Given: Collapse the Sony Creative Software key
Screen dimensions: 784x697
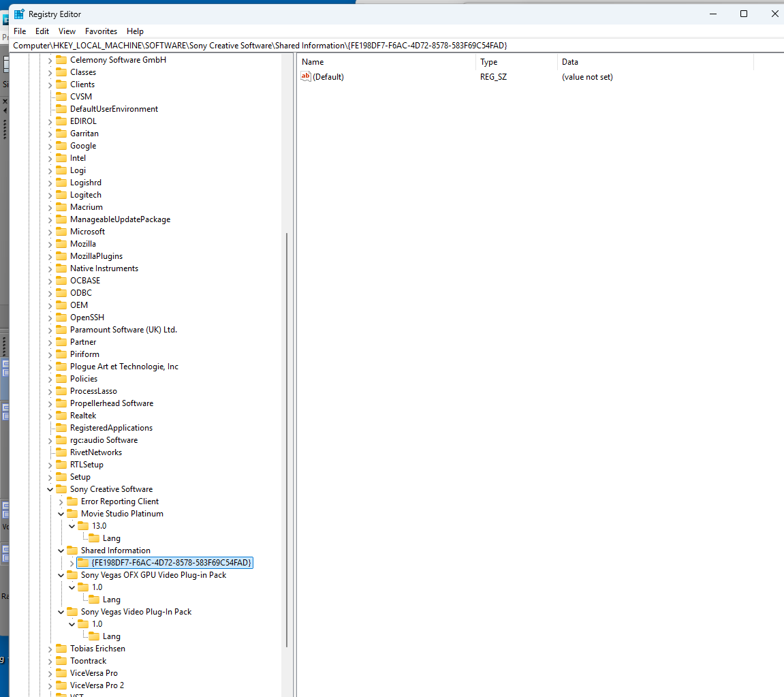Looking at the screenshot, I should tap(50, 489).
